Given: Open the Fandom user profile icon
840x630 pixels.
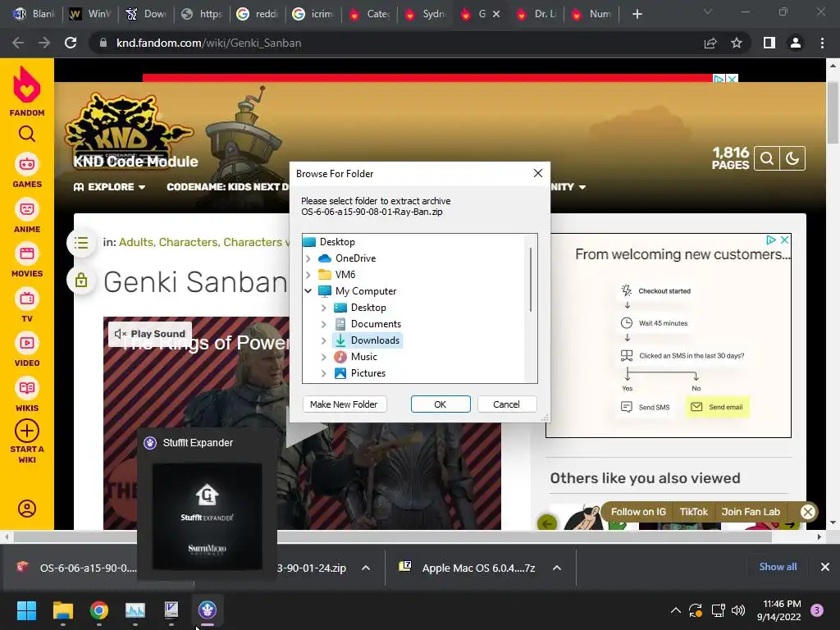Looking at the screenshot, I should [x=27, y=509].
